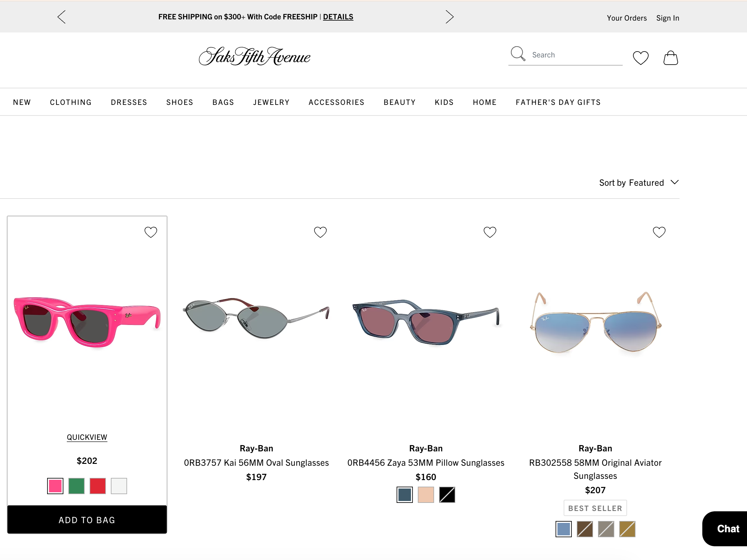Select the green color swatch
This screenshot has height=560, width=747.
pos(76,486)
